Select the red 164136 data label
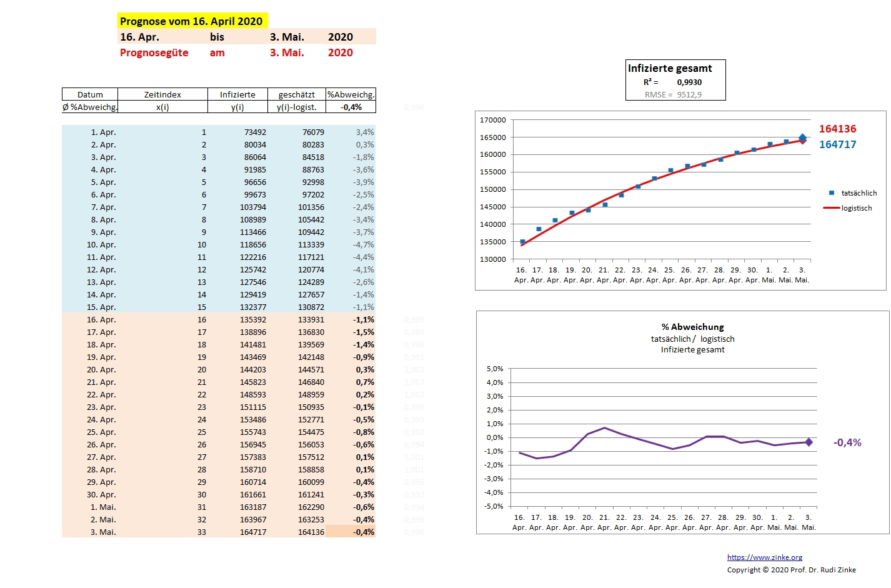The height and width of the screenshot is (588, 891). coord(837,129)
